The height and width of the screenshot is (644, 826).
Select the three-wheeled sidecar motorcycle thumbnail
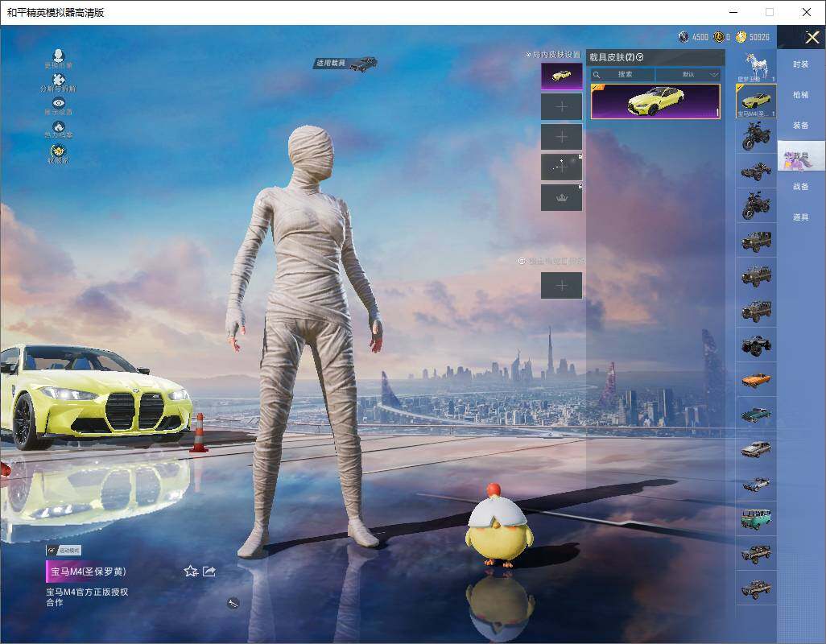[x=756, y=171]
